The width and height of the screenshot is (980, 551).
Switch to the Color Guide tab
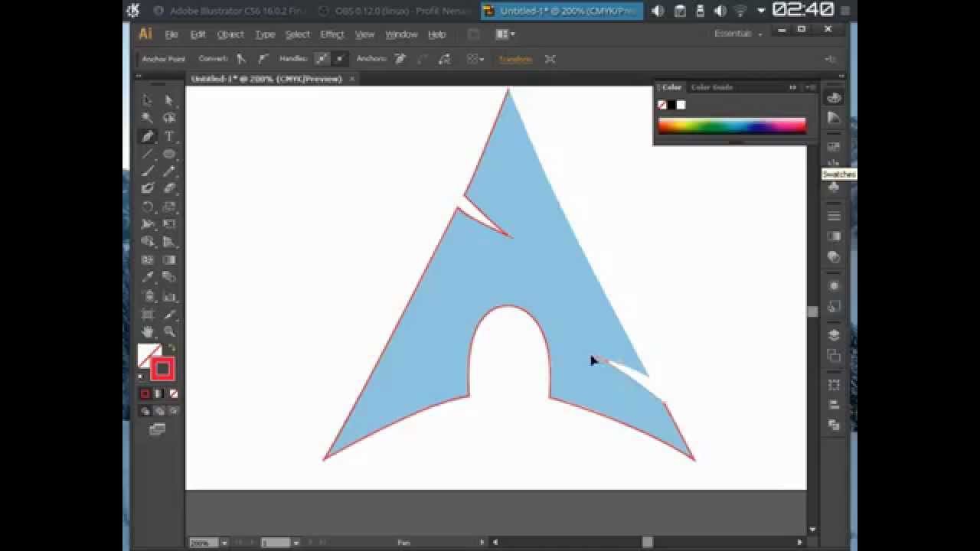[712, 87]
